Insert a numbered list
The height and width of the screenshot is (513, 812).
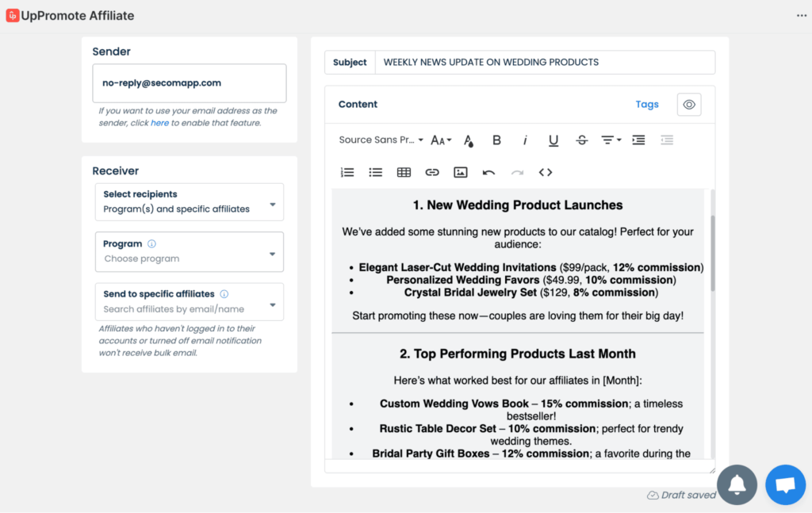click(347, 172)
